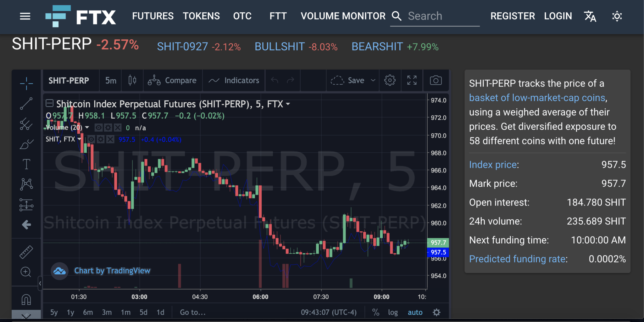The width and height of the screenshot is (644, 322).
Task: Click the Compare symbols button
Action: tap(172, 81)
